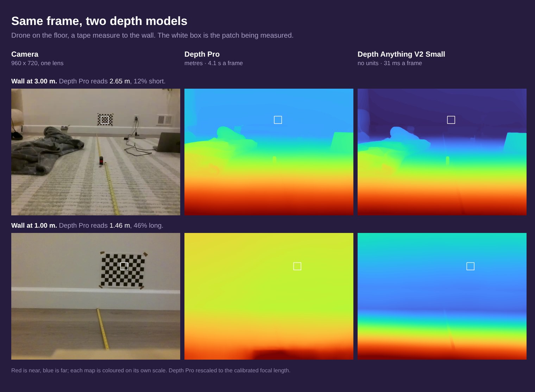
Task: Click the white patch box in the 3.00 m camera photo
Action: (105, 120)
